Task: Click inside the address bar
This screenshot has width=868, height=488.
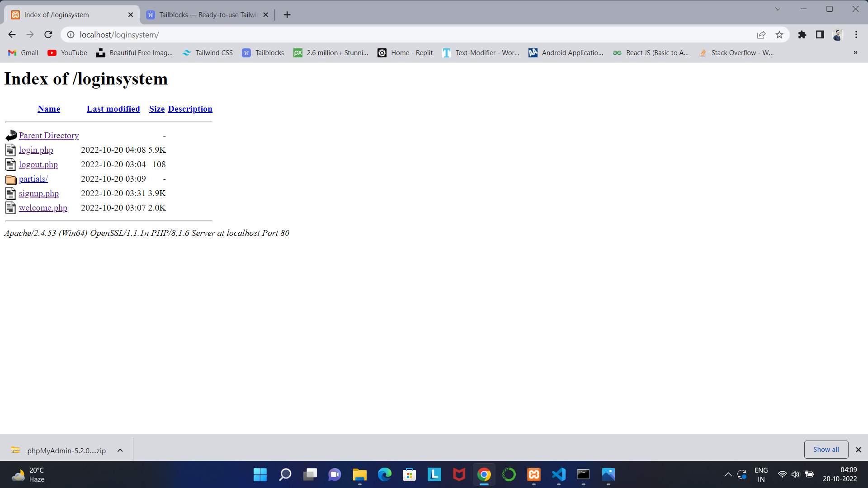Action: click(x=181, y=34)
